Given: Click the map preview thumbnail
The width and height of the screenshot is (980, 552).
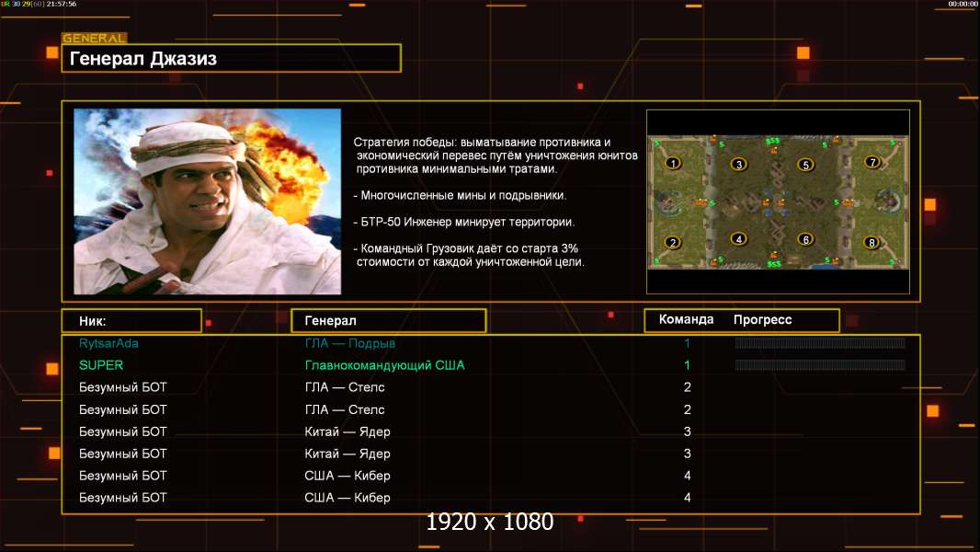Looking at the screenshot, I should click(x=778, y=201).
